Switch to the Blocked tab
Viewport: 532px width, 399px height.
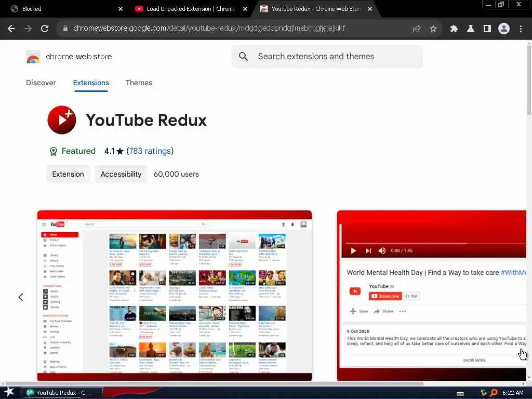pos(62,9)
